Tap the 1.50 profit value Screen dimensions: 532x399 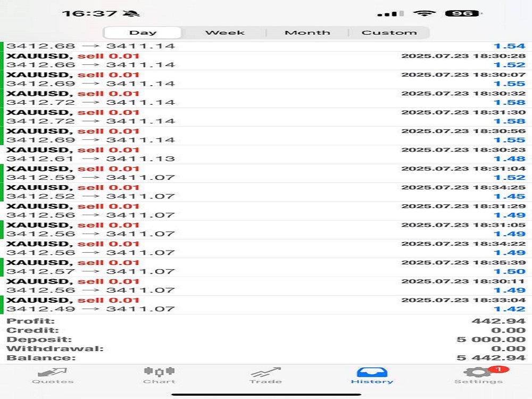pyautogui.click(x=509, y=271)
